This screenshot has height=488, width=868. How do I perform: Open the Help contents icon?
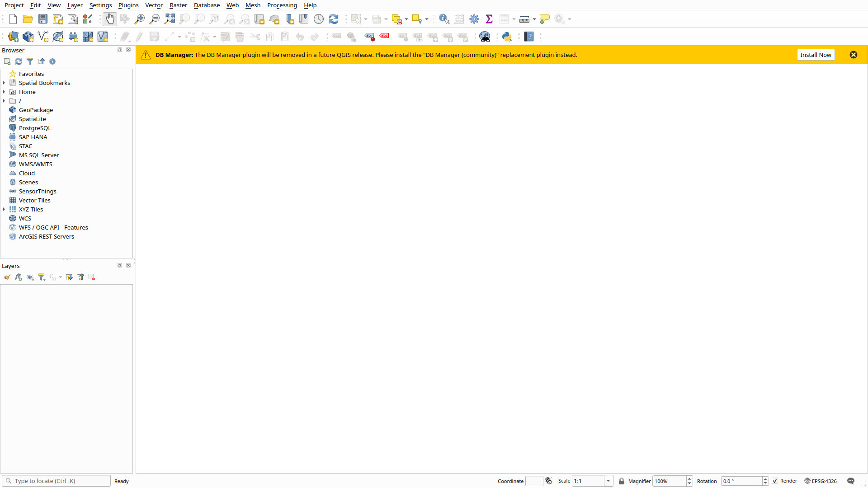[529, 37]
